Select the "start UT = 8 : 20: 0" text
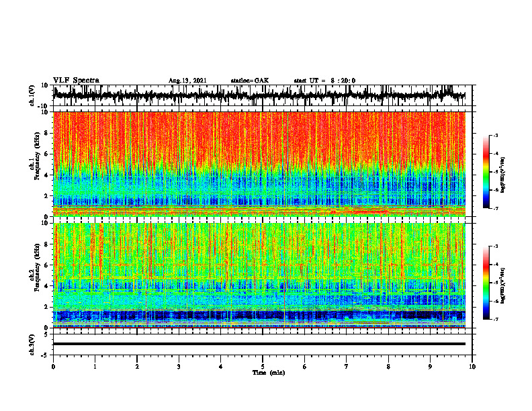This screenshot has height=411, width=532. pos(324,81)
